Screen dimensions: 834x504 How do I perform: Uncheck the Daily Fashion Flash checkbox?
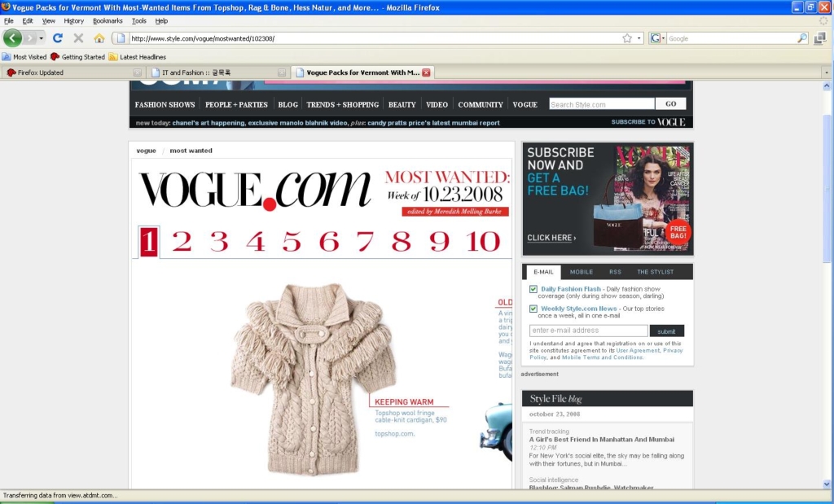click(533, 289)
